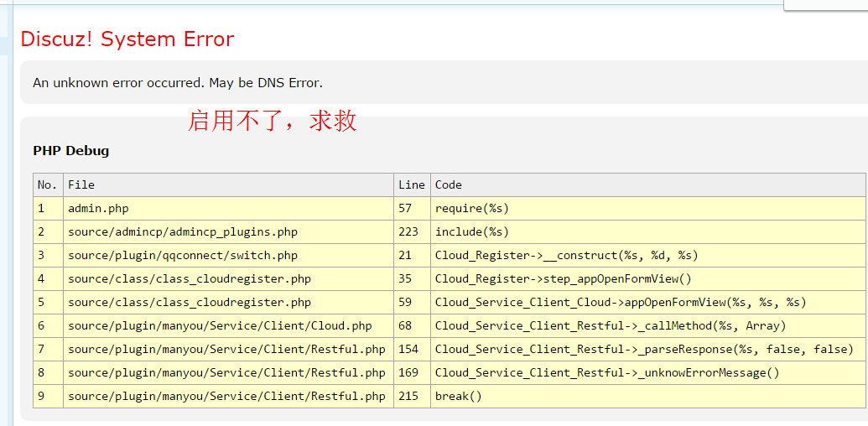Click the No. column header
The width and height of the screenshot is (868, 426).
(47, 184)
